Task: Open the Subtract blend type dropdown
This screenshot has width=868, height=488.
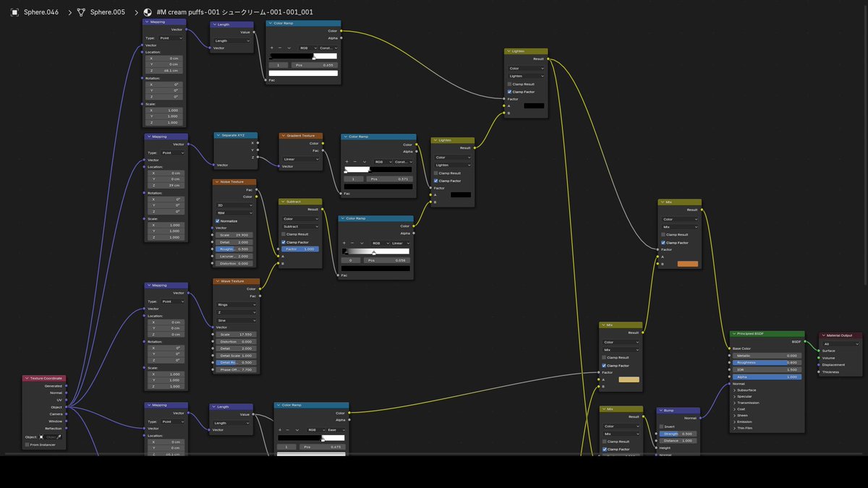Action: [300, 226]
